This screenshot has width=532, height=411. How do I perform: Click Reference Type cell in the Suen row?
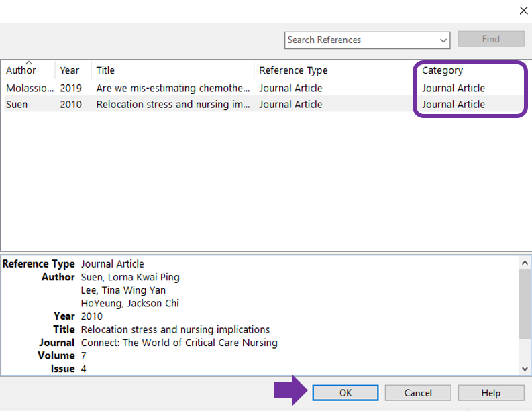coord(290,104)
